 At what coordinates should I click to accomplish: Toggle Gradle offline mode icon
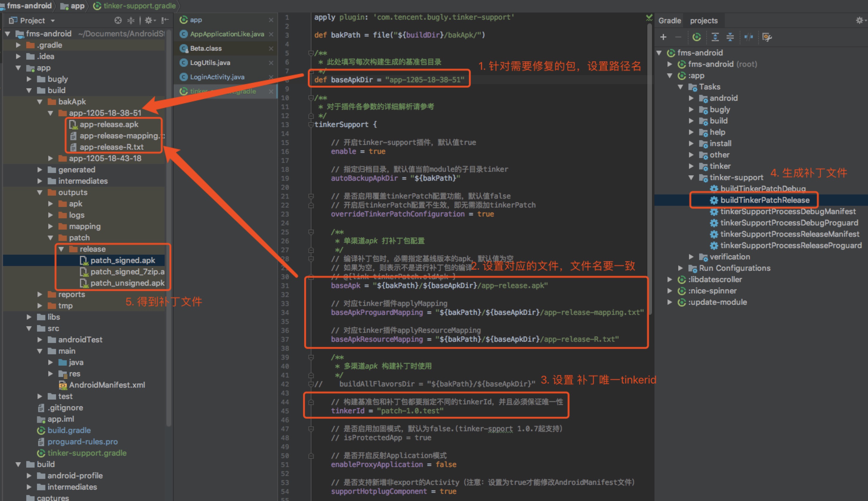pos(749,37)
